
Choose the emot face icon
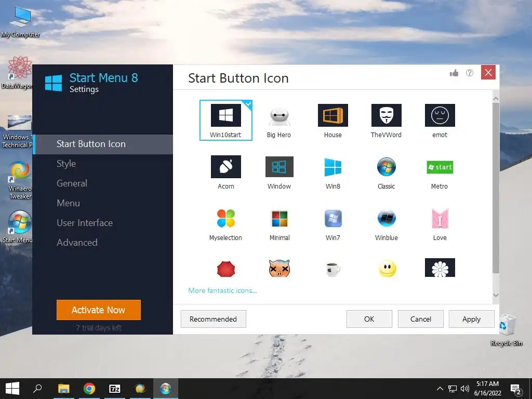coord(440,121)
